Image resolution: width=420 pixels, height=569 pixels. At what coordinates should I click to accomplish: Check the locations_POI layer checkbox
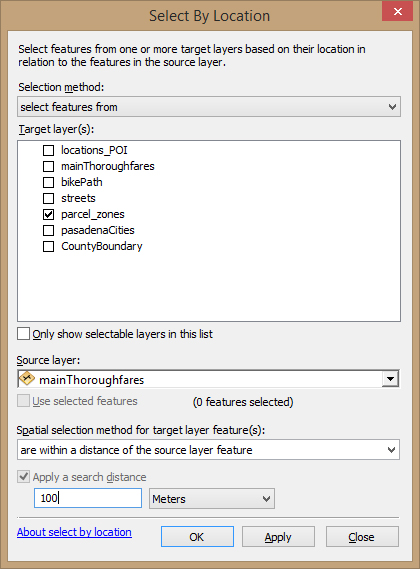click(x=48, y=150)
